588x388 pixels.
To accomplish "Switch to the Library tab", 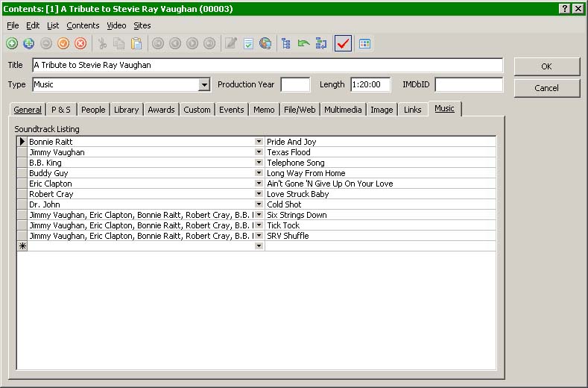I will [x=127, y=110].
